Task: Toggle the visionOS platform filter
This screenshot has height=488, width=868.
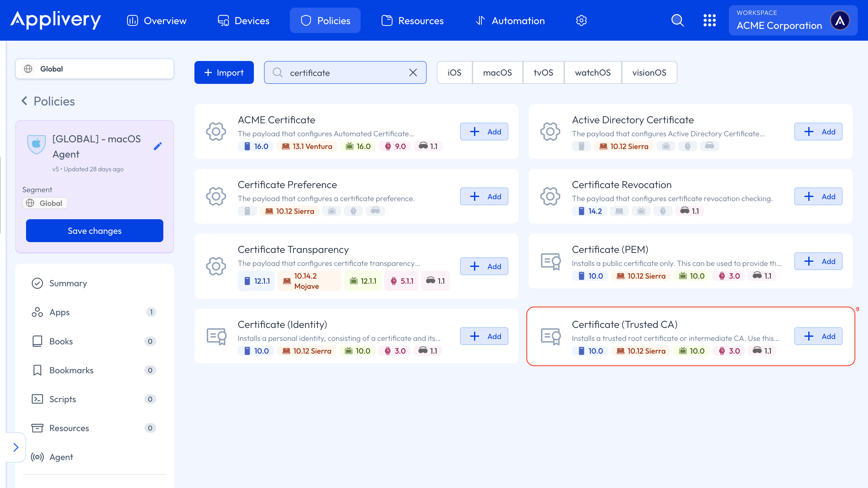Action: click(x=649, y=72)
